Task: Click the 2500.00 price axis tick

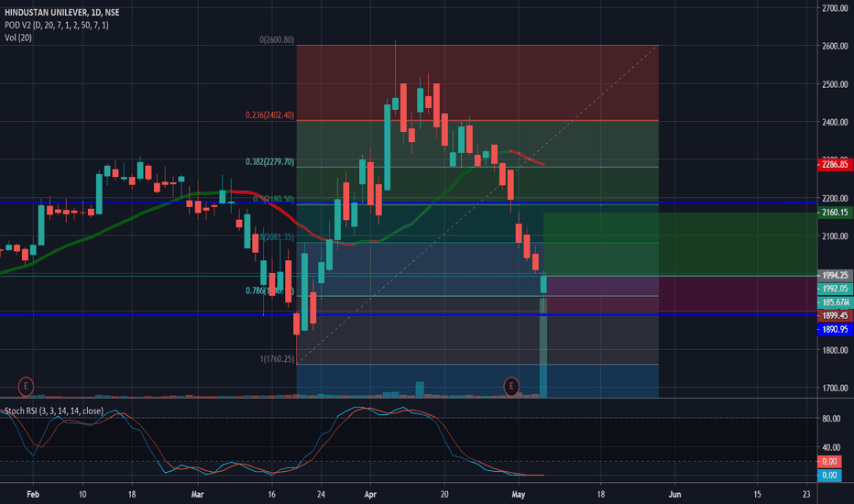Action: [835, 84]
